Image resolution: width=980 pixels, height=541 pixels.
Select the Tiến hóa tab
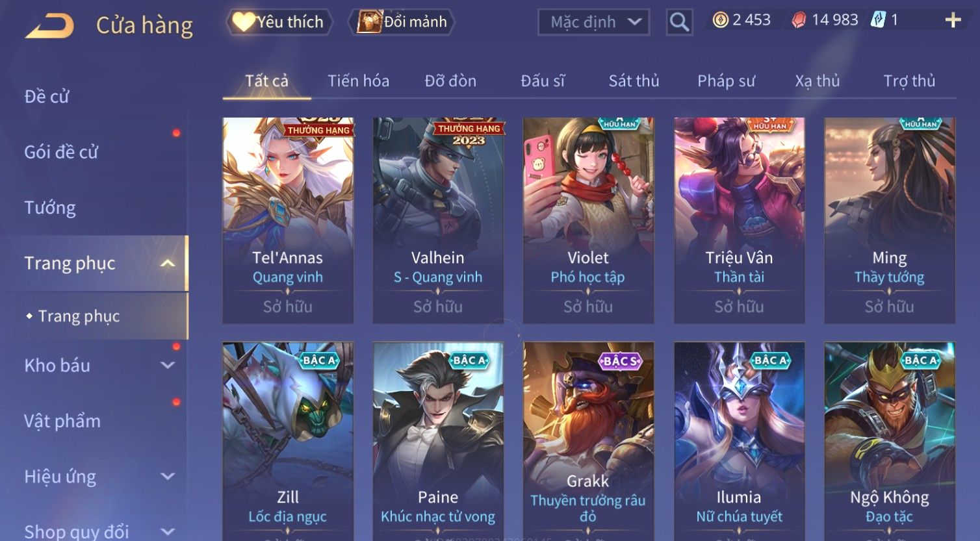coord(358,81)
